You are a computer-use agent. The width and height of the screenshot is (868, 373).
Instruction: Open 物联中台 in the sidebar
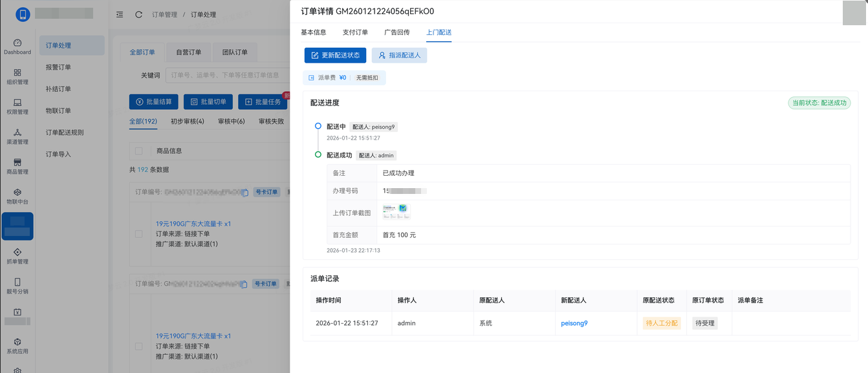[x=17, y=197]
